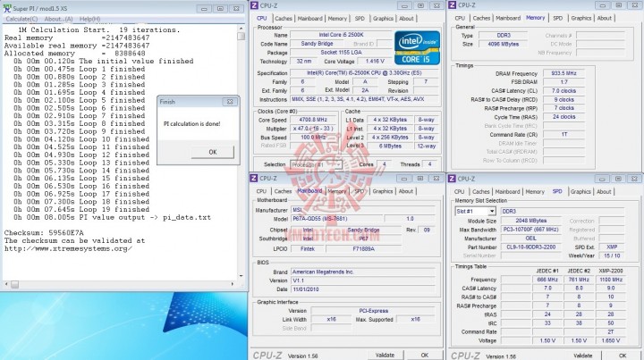Click the Part Number CL9-10-9DDR3-2200 field

coord(531,247)
